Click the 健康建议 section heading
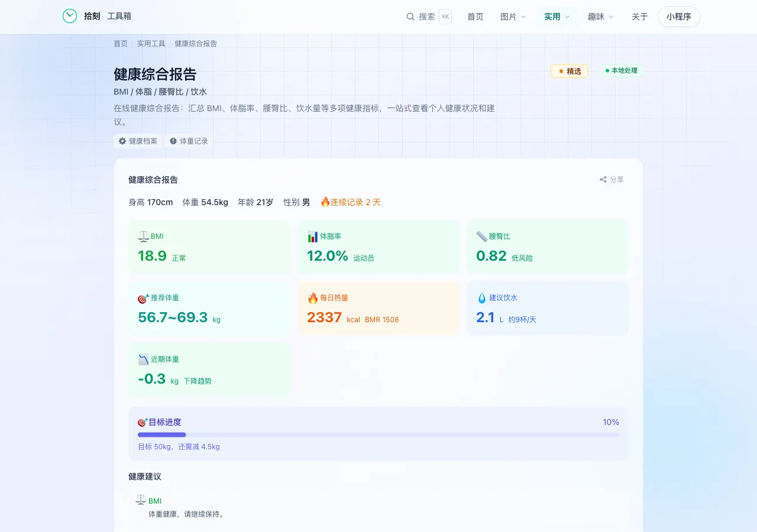Viewport: 757px width, 532px height. (x=145, y=476)
